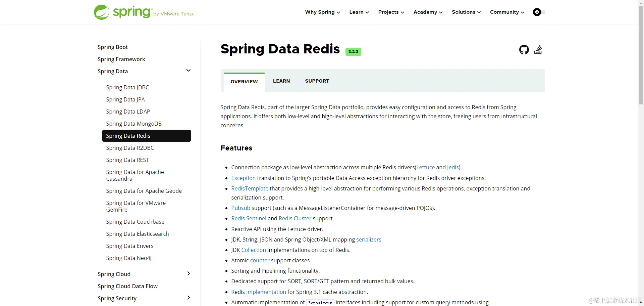Select Spring Data MongoDB
This screenshot has height=306, width=644.
coord(134,124)
